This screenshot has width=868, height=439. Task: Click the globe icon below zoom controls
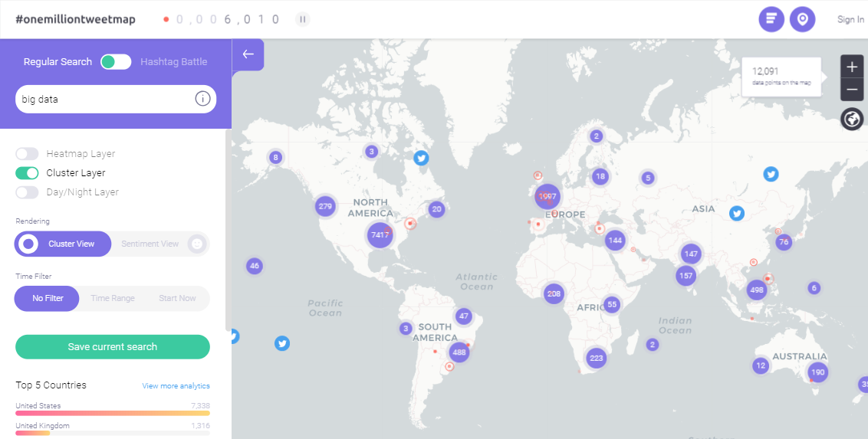[x=852, y=120]
